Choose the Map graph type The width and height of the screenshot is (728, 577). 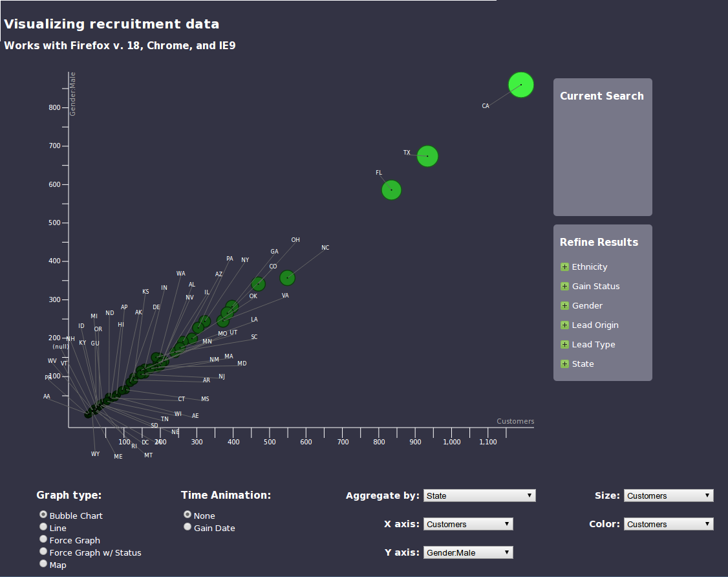(43, 564)
